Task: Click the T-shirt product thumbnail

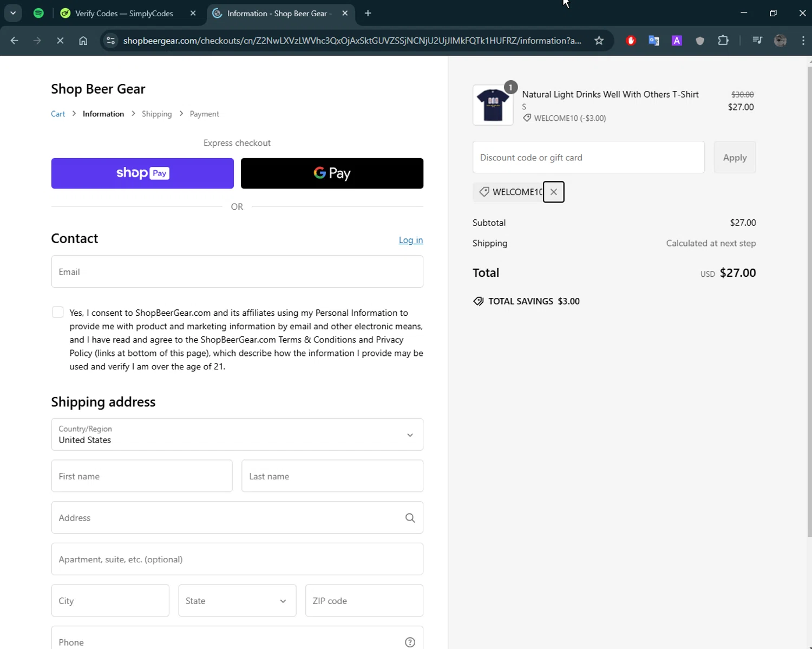Action: [x=493, y=105]
